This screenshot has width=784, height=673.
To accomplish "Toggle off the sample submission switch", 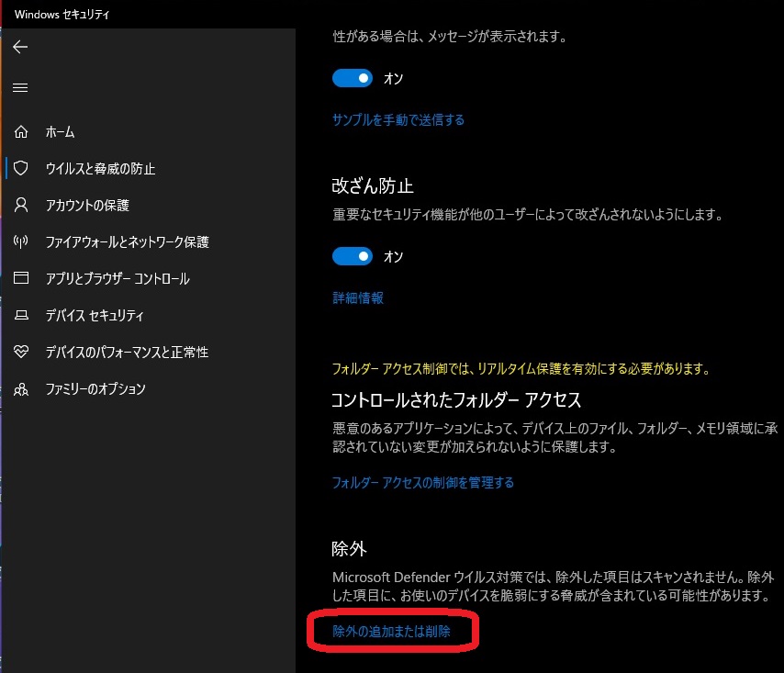I will 353,79.
